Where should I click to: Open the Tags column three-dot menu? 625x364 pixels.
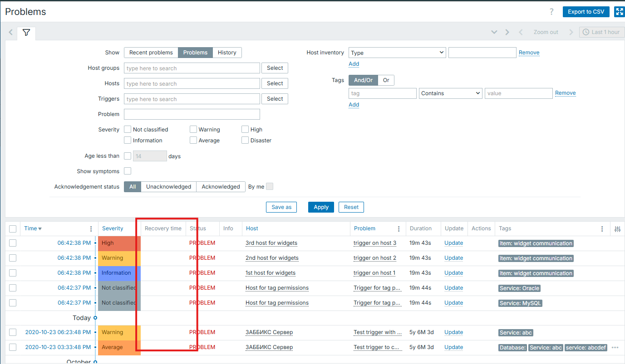(602, 229)
